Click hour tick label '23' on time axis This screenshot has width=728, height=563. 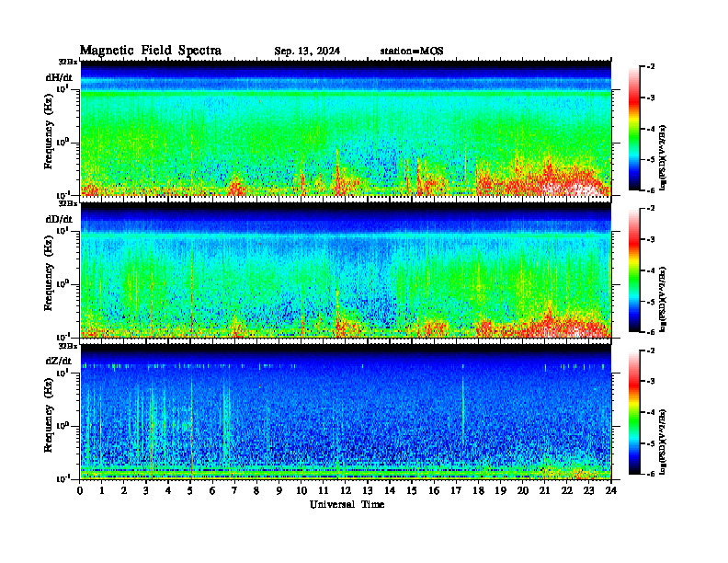coord(588,490)
